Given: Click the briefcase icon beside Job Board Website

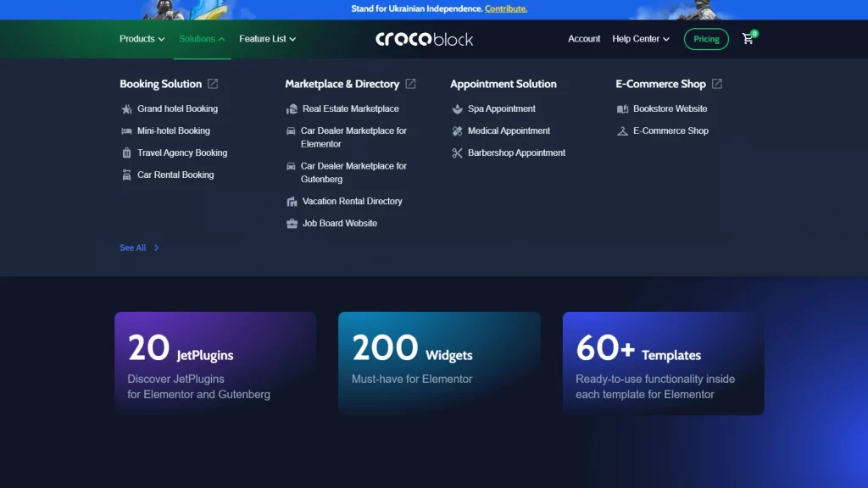Looking at the screenshot, I should point(292,224).
